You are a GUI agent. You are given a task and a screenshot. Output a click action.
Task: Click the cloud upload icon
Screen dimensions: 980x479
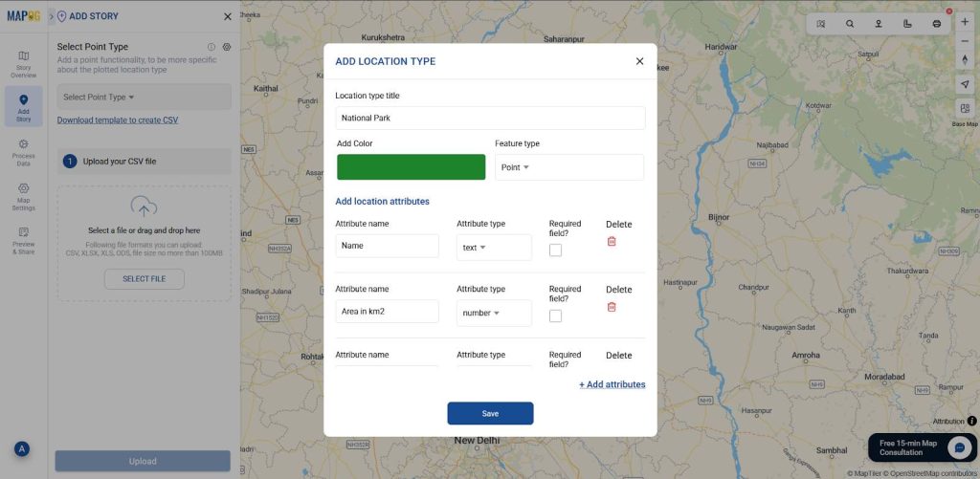click(144, 207)
